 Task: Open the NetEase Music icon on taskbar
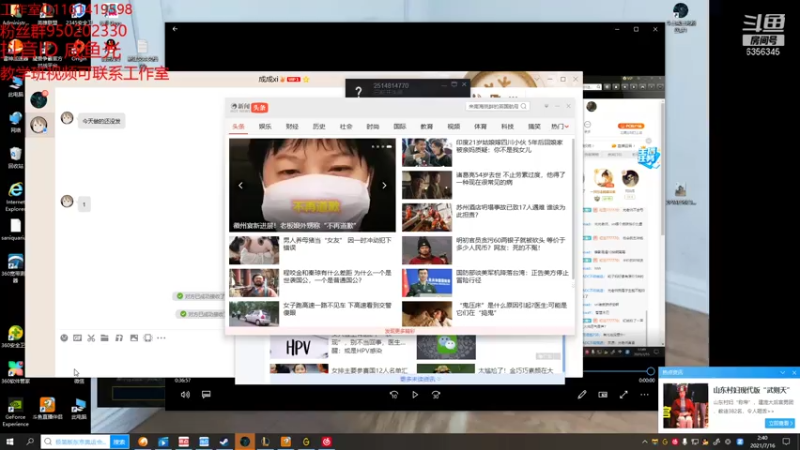(327, 441)
